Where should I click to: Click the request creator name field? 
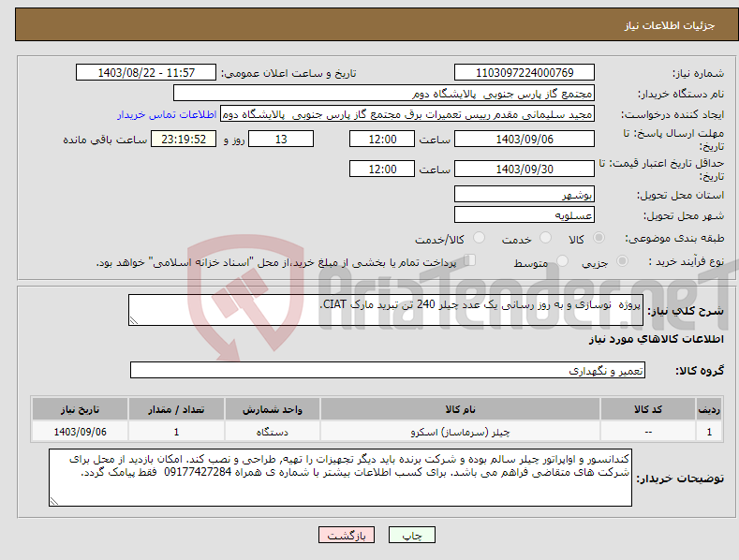point(407,114)
